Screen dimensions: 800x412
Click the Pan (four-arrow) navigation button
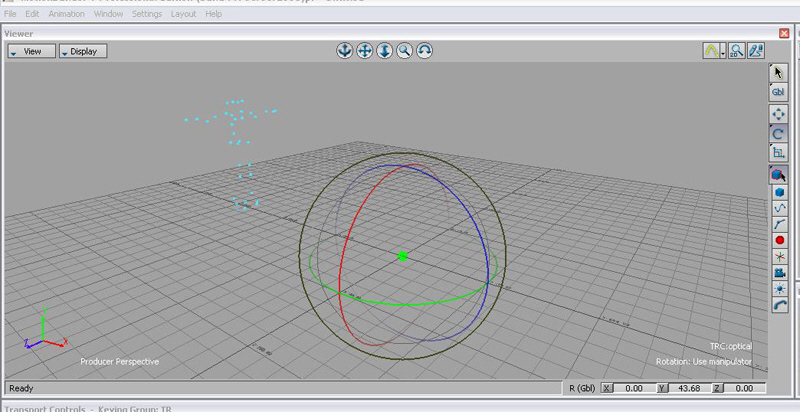pyautogui.click(x=364, y=50)
